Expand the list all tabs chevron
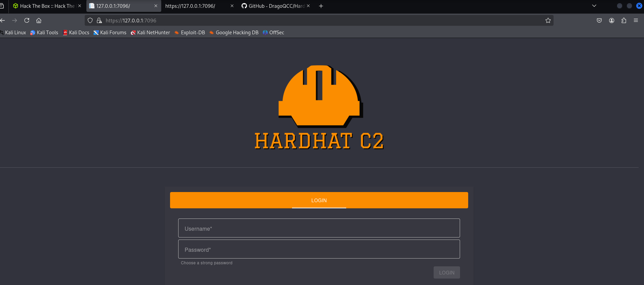This screenshot has width=644, height=285. coord(594,6)
